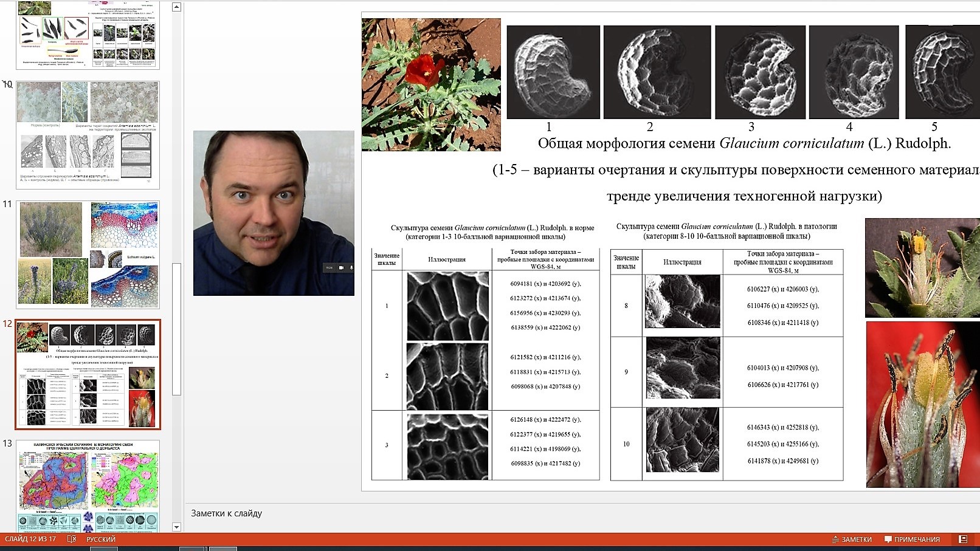Screen dimensions: 980x551
Task: Click the Слайд 12 из 17 indicator
Action: pos(30,539)
